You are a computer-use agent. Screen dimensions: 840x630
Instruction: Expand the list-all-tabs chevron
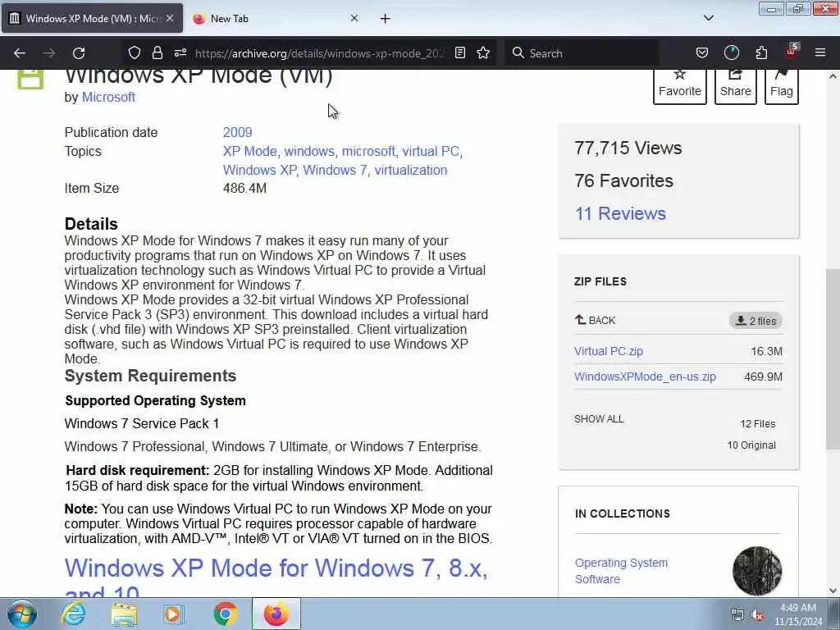[708, 18]
